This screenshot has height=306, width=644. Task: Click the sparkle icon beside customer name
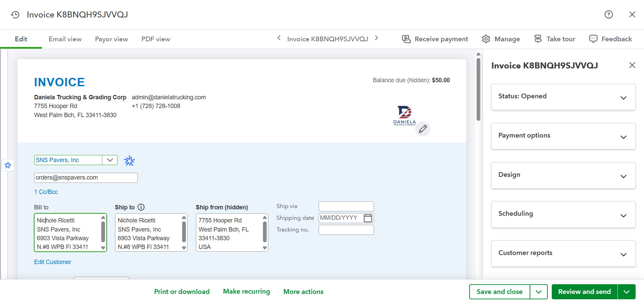click(129, 161)
